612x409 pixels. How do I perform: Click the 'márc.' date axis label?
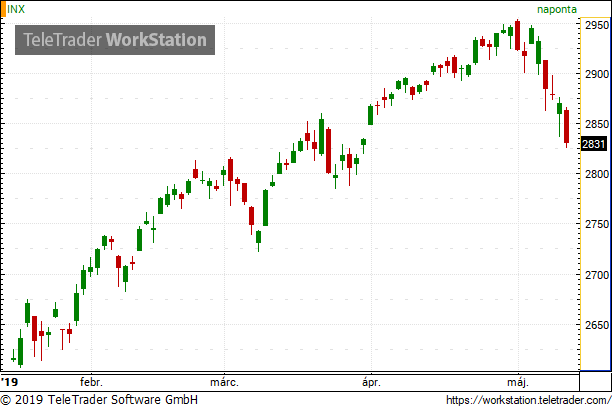click(x=224, y=382)
